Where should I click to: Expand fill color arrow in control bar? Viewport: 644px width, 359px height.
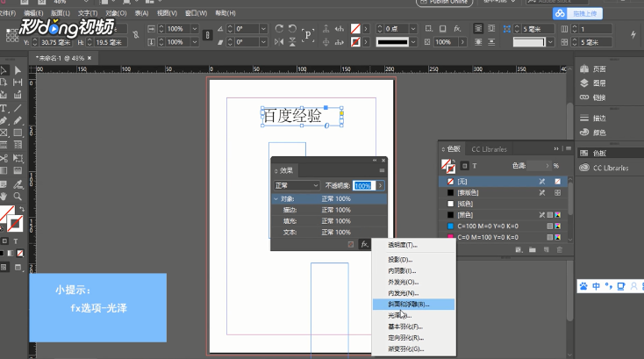[366, 29]
